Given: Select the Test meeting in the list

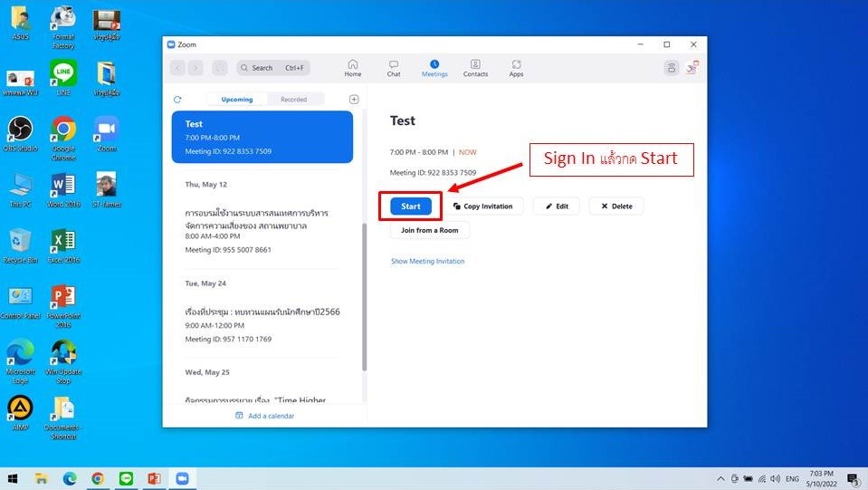Looking at the screenshot, I should (x=262, y=137).
